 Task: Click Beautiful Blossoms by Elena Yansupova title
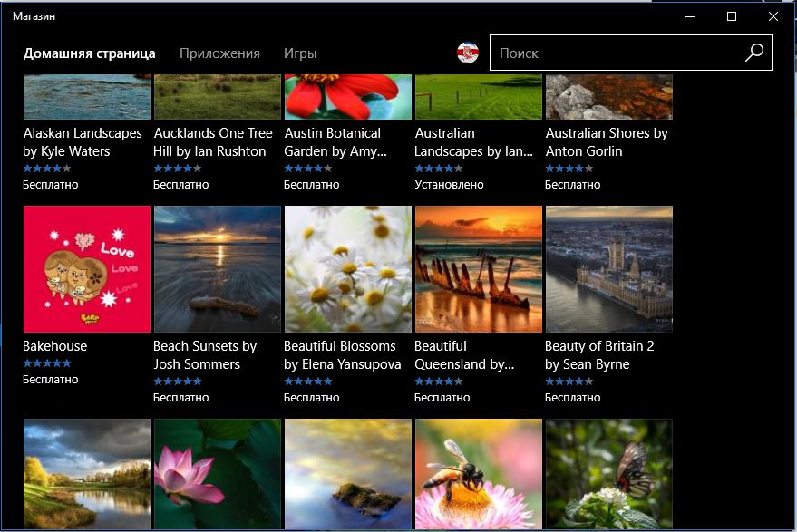[x=342, y=355]
